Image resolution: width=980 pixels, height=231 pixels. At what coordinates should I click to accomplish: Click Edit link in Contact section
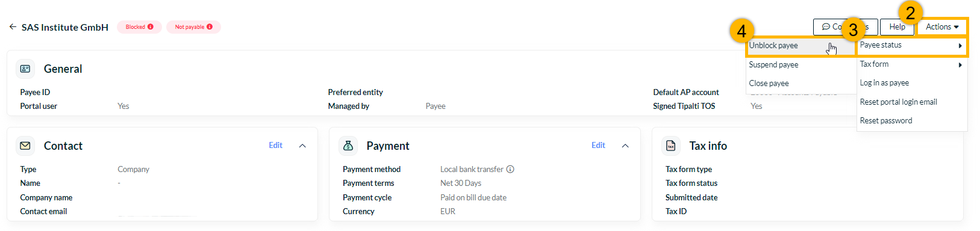[x=275, y=146]
